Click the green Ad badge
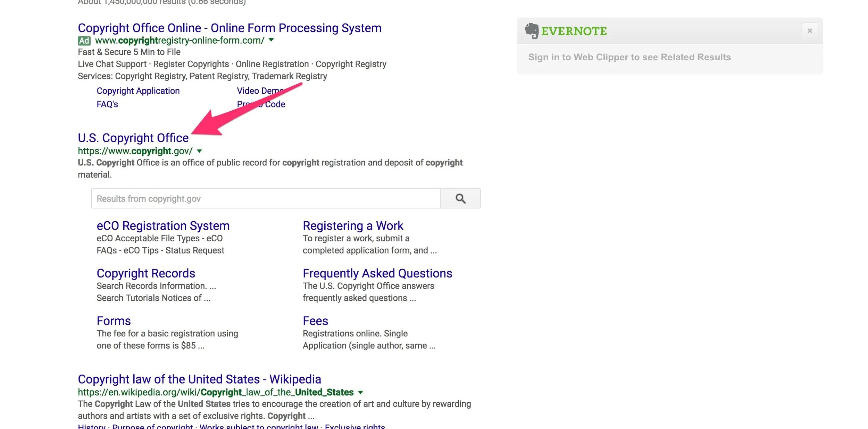 84,41
